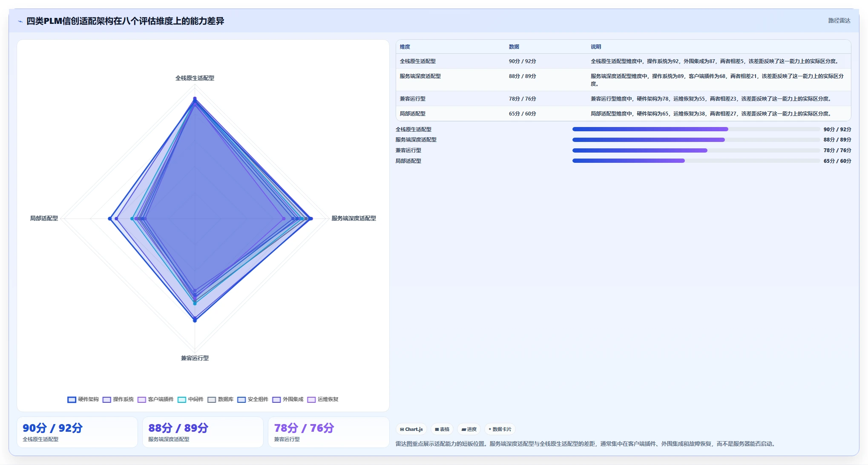Screen dimensions: 868x465
Task: Click the 维度 column header
Action: pyautogui.click(x=405, y=47)
